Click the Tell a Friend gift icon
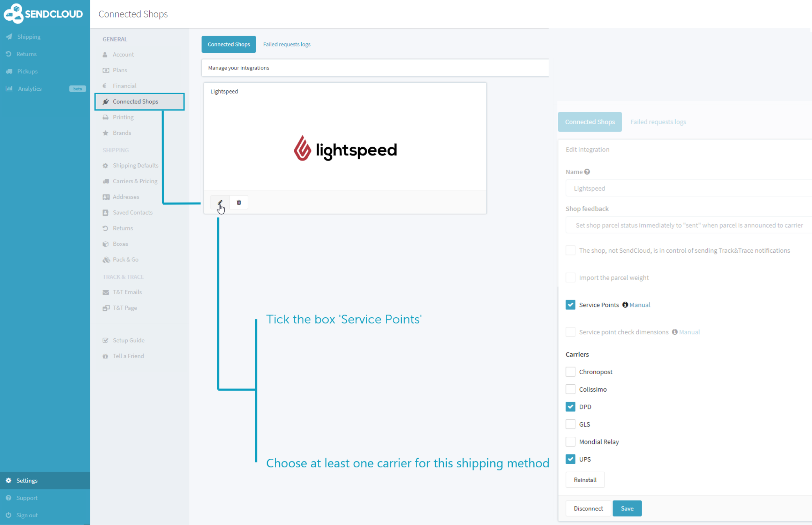812x525 pixels. tap(105, 356)
